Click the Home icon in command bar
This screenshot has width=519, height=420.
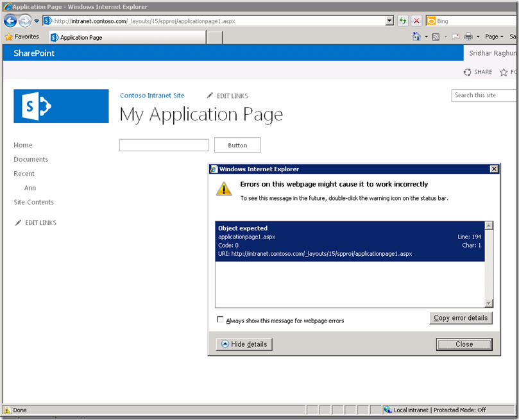[x=417, y=37]
